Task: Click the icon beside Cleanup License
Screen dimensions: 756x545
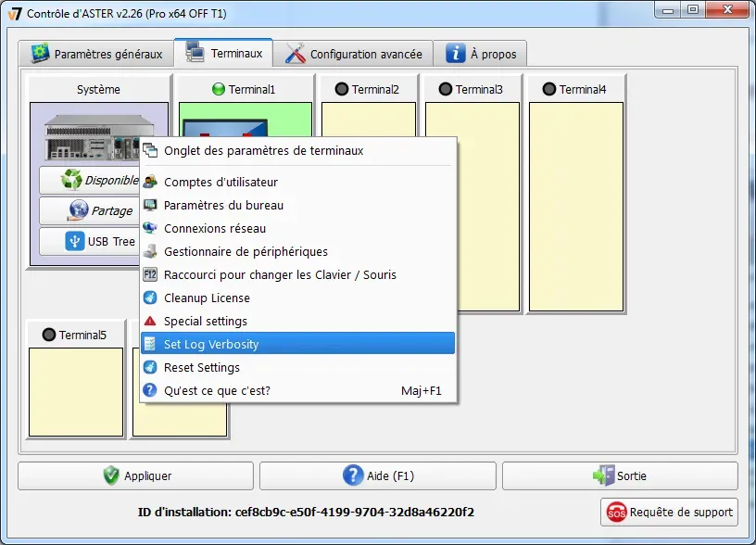Action: 149,298
